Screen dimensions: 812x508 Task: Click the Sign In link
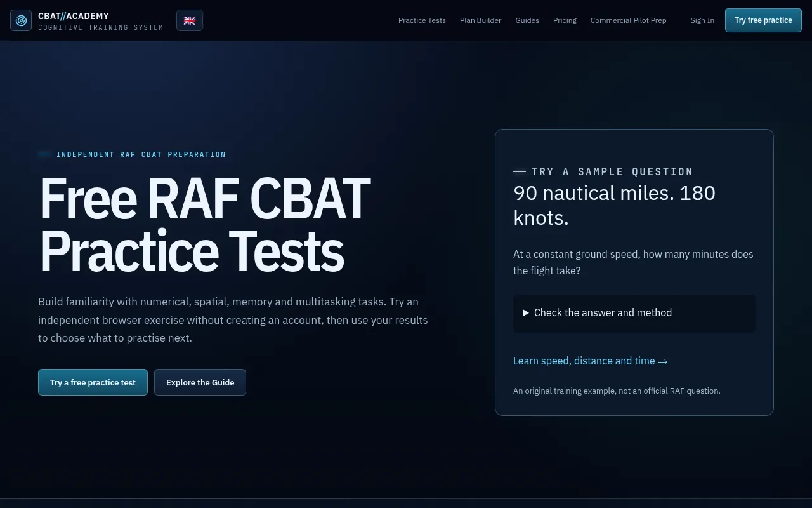[702, 20]
